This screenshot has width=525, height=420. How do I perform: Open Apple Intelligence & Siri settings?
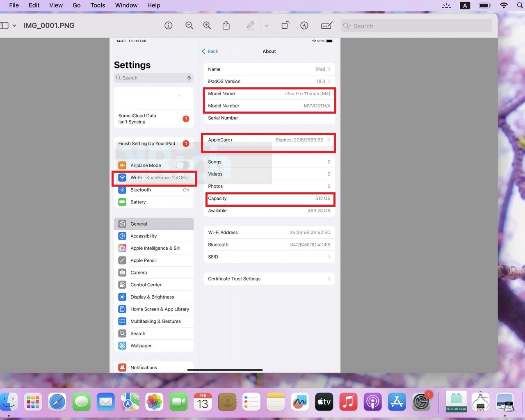[x=154, y=248]
